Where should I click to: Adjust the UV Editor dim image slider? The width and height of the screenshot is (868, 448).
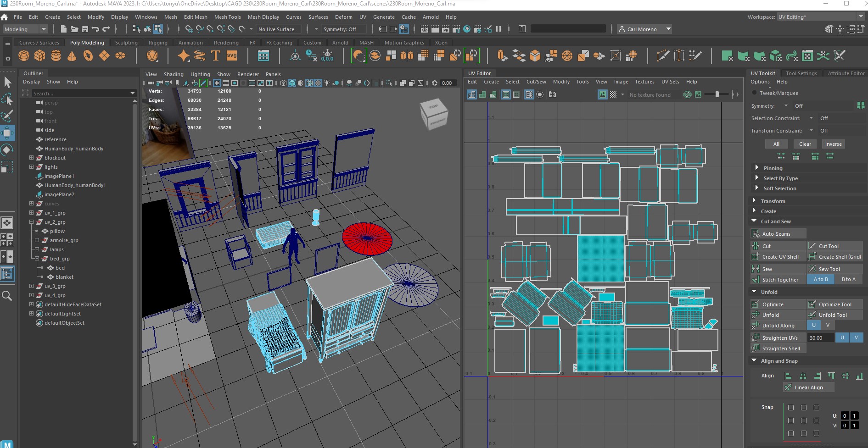click(x=717, y=94)
